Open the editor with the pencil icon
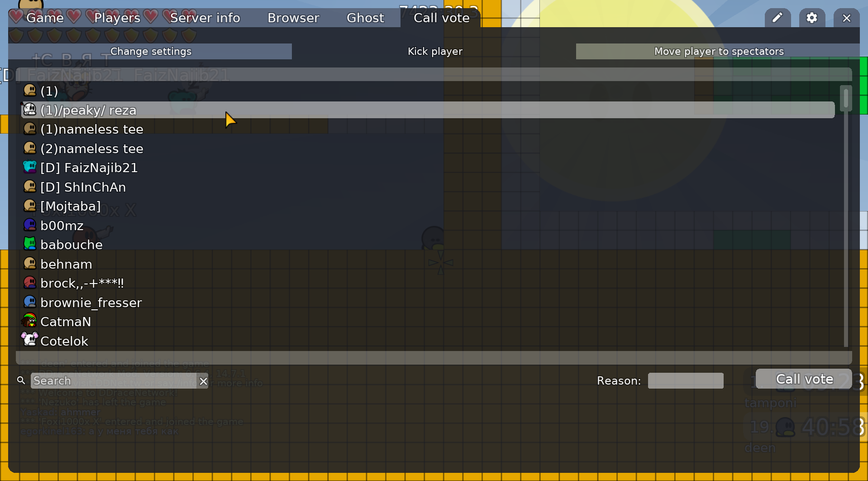Screen dimensions: 868x481 coord(777,18)
